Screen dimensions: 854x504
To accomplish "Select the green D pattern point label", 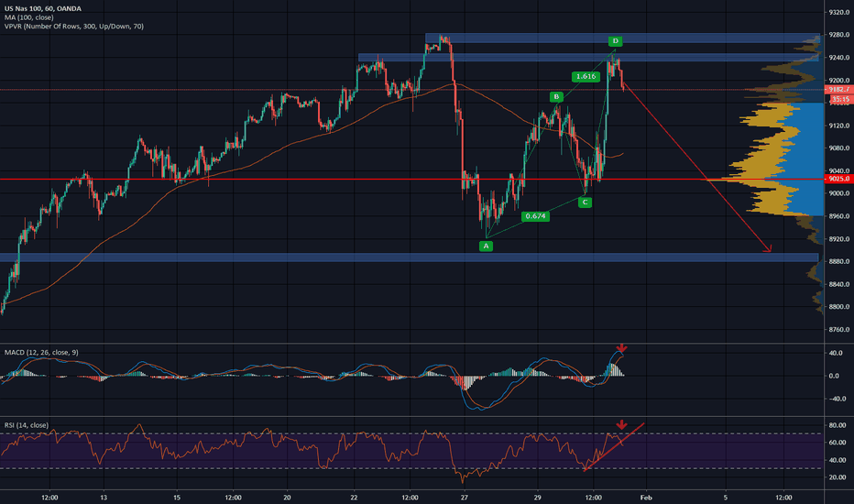I will [x=616, y=41].
